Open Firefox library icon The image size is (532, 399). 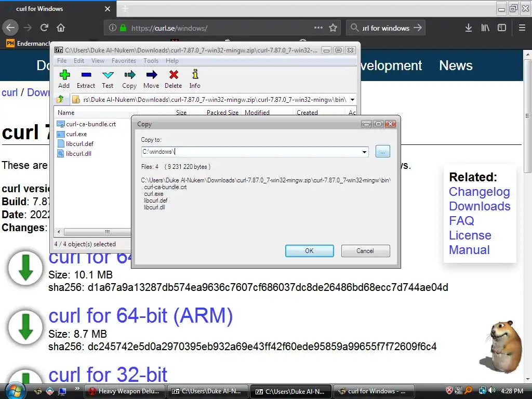point(485,28)
